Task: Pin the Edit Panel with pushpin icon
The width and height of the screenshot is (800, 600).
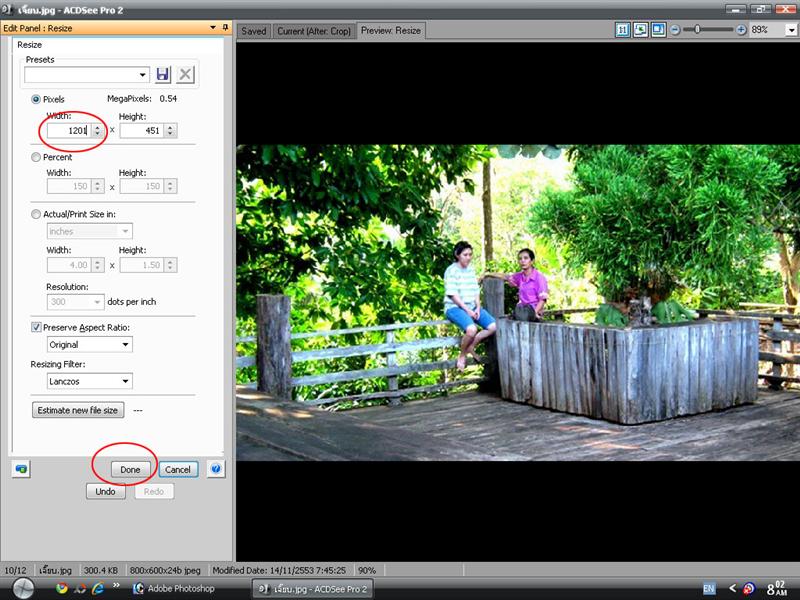Action: (x=225, y=28)
